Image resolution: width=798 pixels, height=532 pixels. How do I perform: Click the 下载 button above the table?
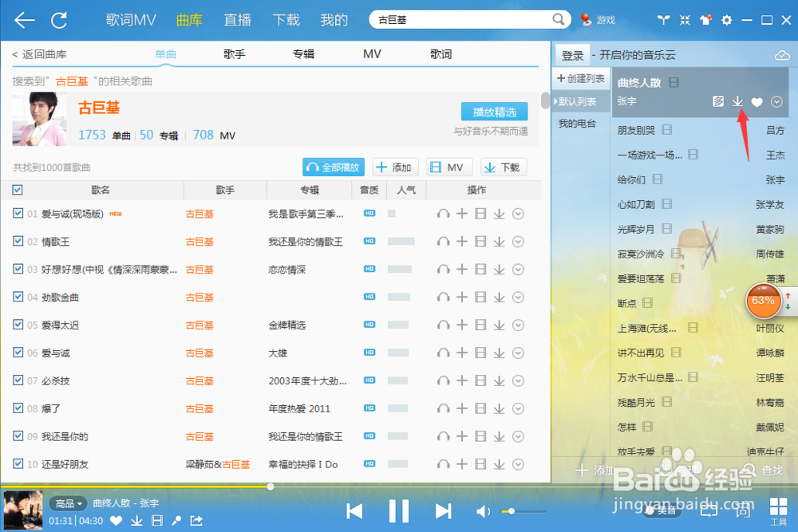503,167
